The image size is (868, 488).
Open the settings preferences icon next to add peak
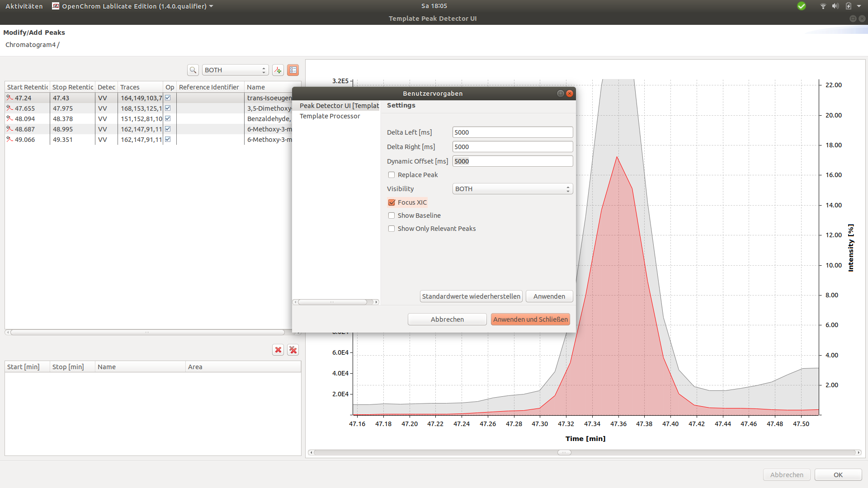[x=293, y=70]
